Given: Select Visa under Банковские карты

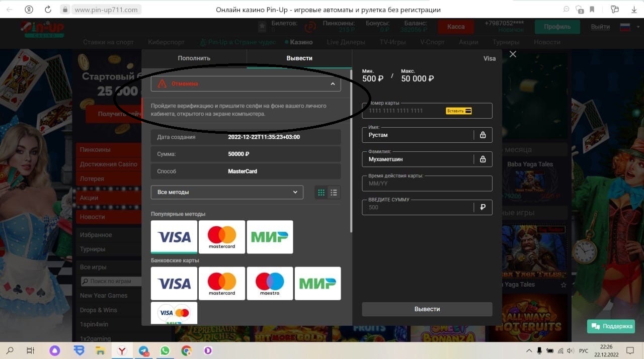Looking at the screenshot, I should pyautogui.click(x=174, y=284).
